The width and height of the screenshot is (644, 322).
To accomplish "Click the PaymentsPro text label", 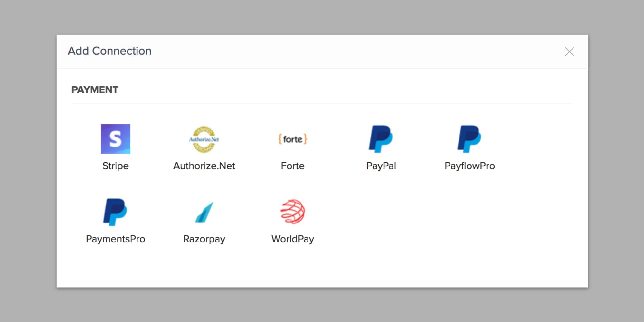I will [116, 239].
